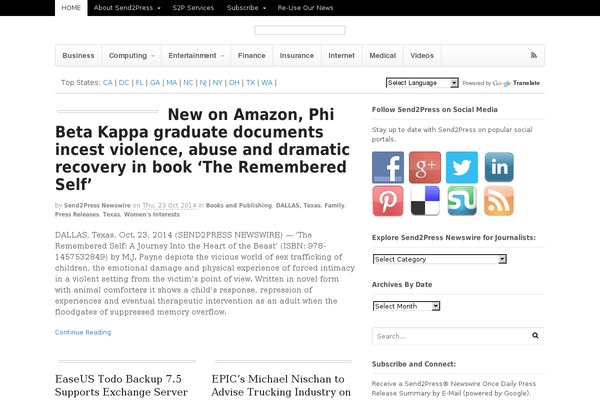Open the orange RSS feed icon
The image size is (600, 400).
click(499, 201)
